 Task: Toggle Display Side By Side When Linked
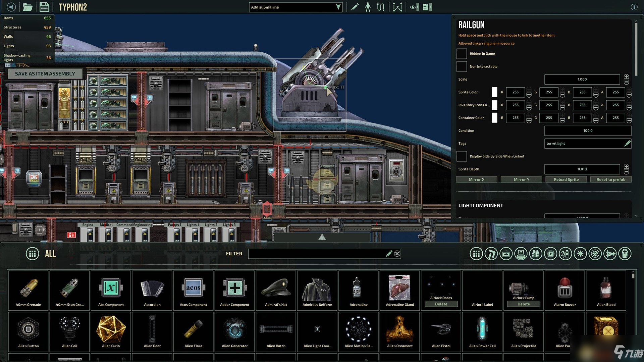[462, 156]
